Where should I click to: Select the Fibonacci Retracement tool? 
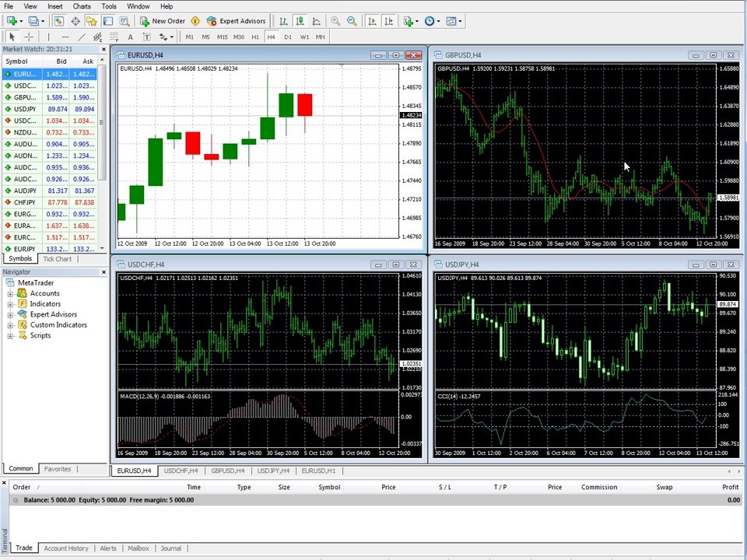coord(114,37)
